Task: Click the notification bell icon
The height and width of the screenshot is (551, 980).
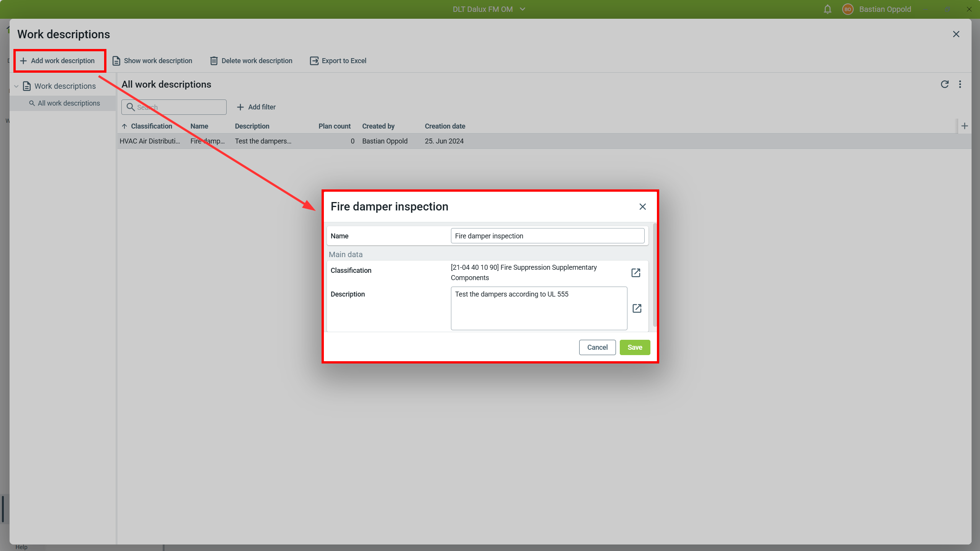Action: coord(827,9)
